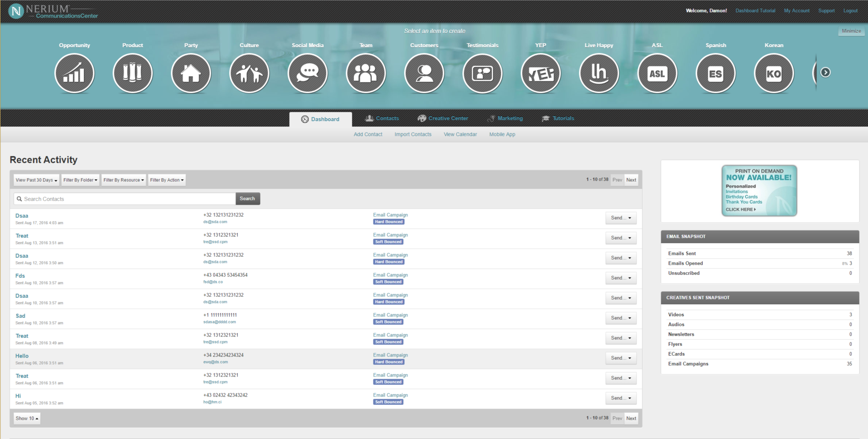Open the Mobile App link
This screenshot has height=439, width=868.
coord(502,134)
